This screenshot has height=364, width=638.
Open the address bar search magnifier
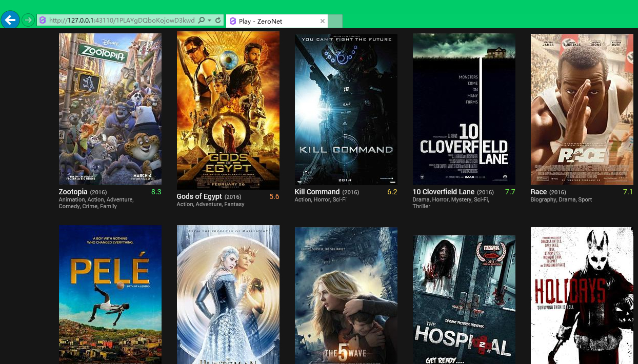click(202, 21)
